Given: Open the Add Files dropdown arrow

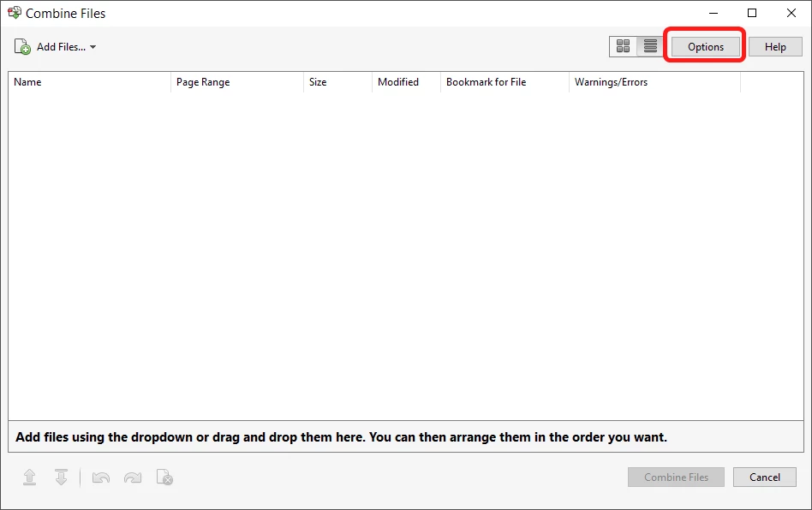Looking at the screenshot, I should 93,47.
